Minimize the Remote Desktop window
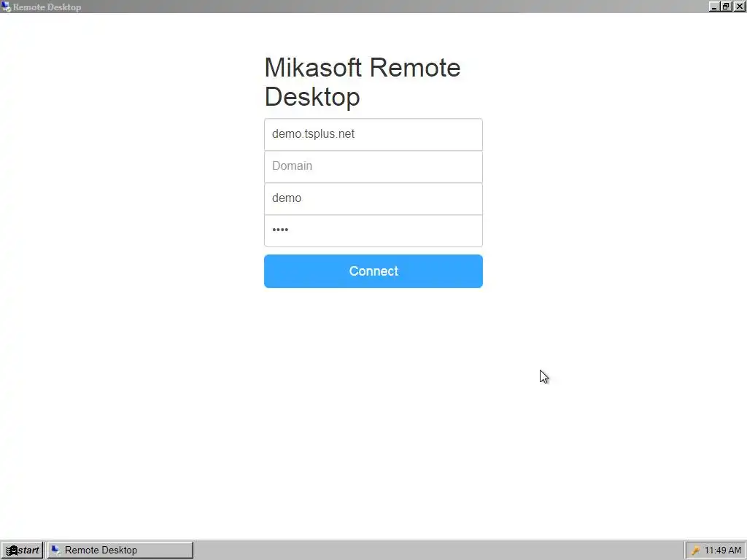747x560 pixels. coord(714,7)
